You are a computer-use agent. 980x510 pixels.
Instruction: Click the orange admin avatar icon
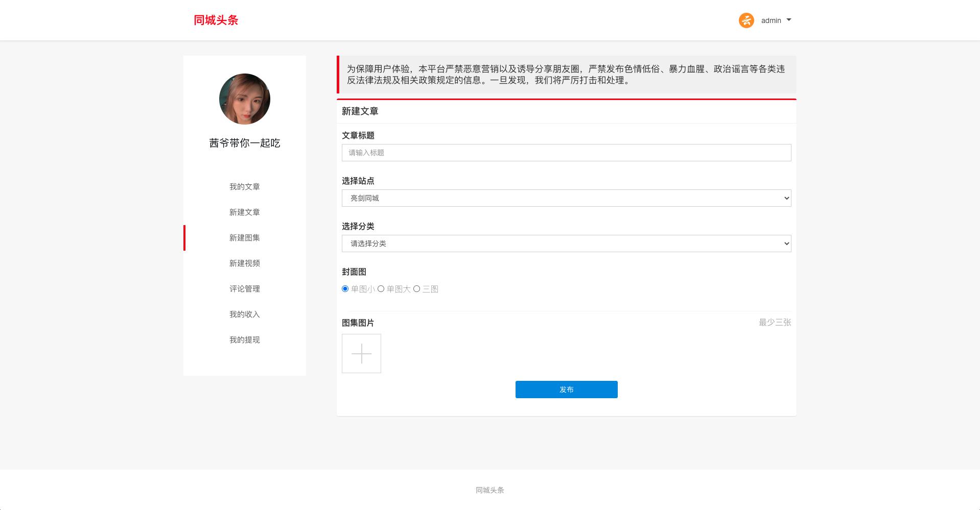pyautogui.click(x=746, y=20)
